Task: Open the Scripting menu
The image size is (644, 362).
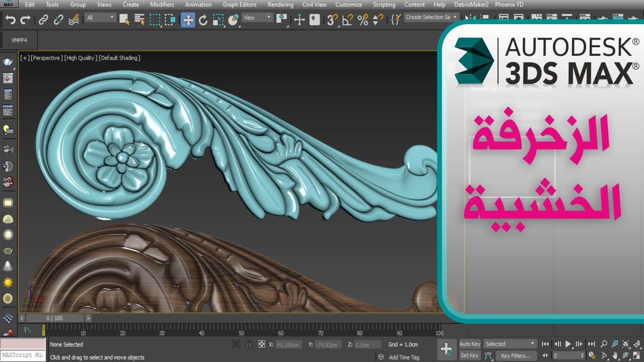Action: (384, 5)
